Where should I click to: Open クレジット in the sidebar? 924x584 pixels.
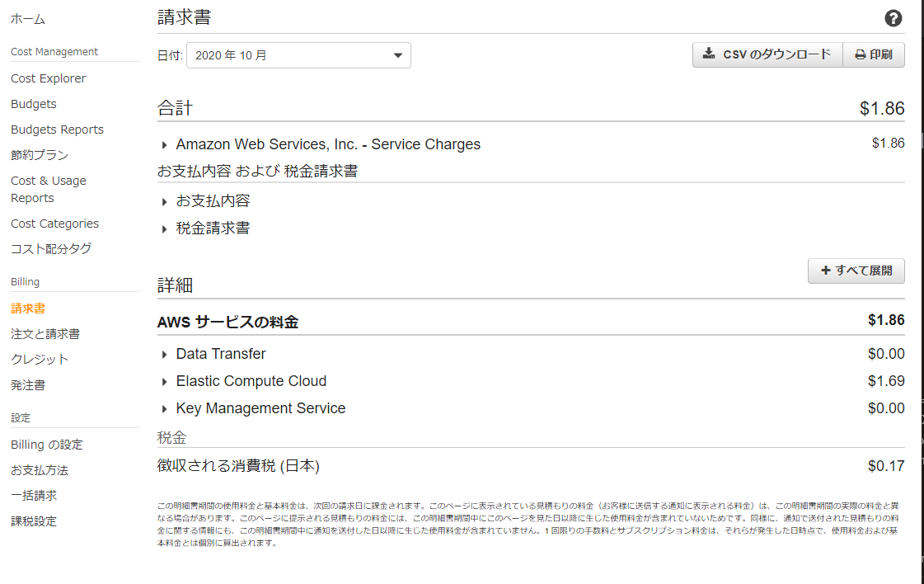[x=40, y=360]
